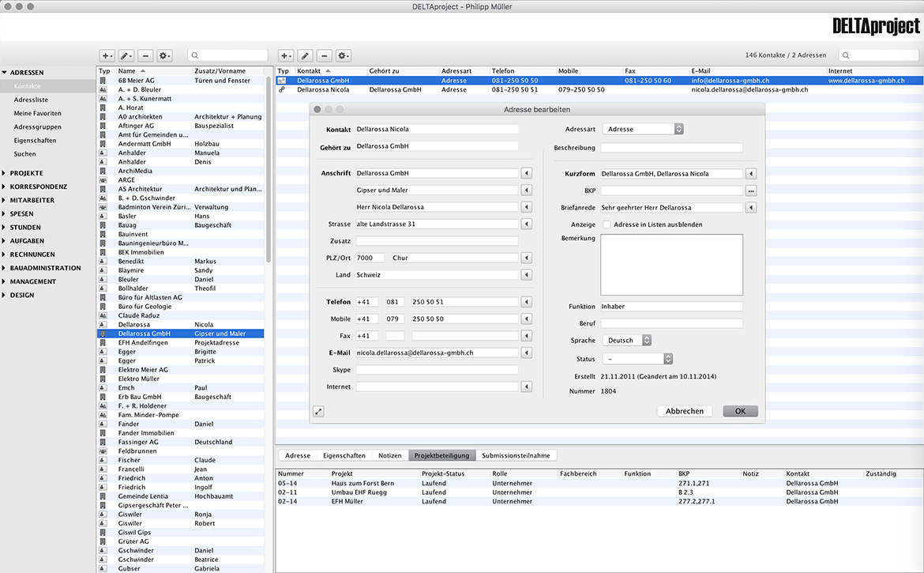Expand the BAUADMINISTRATION sidebar section

(4, 268)
